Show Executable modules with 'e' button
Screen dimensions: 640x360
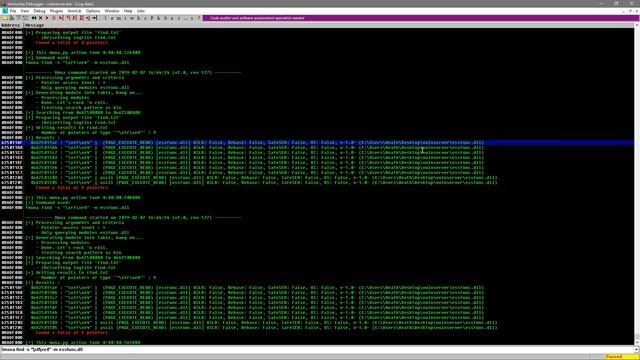tap(112, 18)
